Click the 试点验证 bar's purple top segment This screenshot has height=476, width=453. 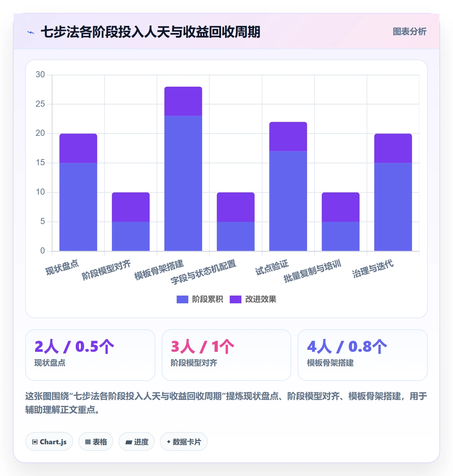[288, 136]
